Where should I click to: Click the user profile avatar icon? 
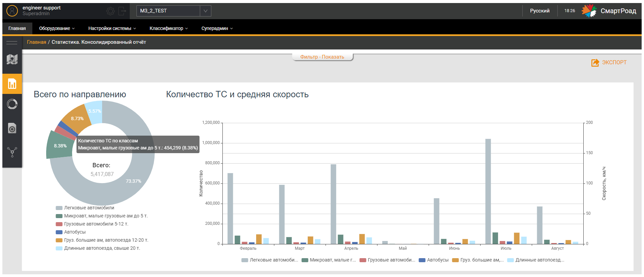12,11
